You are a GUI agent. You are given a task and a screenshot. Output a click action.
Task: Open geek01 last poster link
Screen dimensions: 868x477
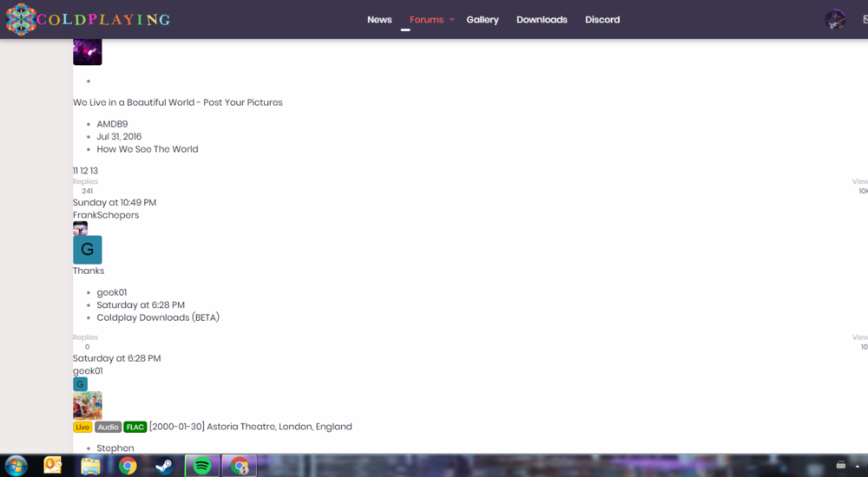88,371
